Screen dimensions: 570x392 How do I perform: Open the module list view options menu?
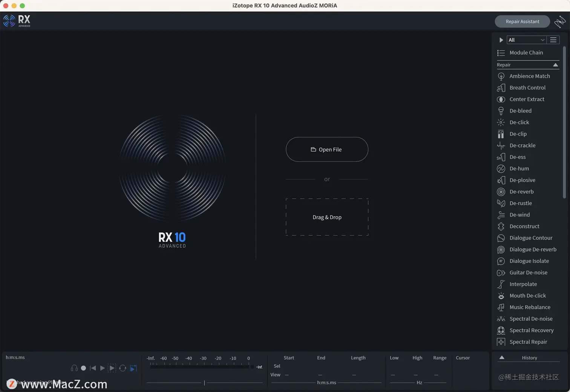pyautogui.click(x=553, y=40)
